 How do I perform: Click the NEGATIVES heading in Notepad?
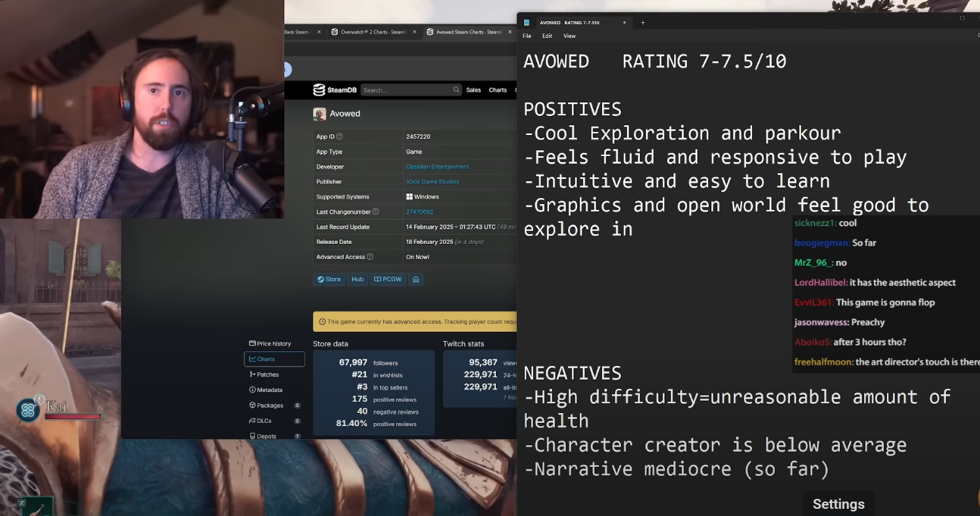[x=573, y=373]
